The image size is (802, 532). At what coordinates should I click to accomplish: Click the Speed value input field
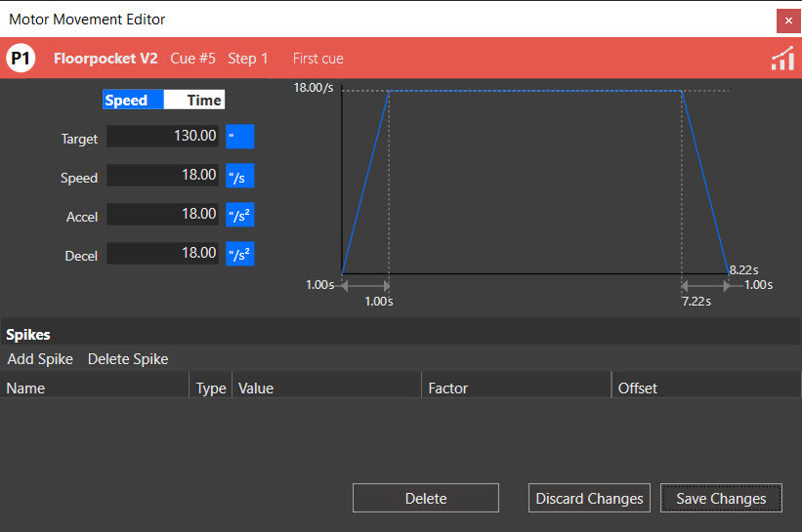pyautogui.click(x=163, y=176)
